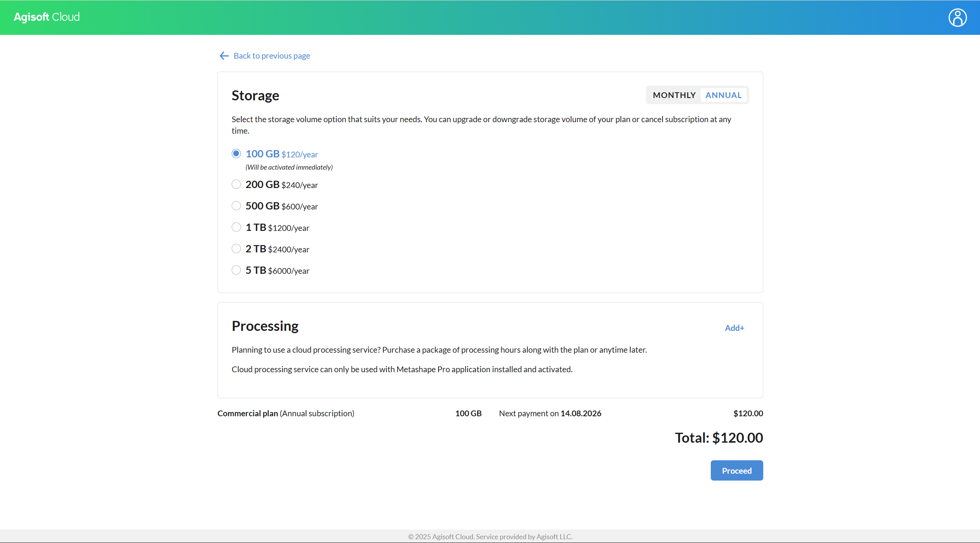Click the $240/year price label
Viewport: 980px width, 543px height.
click(x=299, y=185)
